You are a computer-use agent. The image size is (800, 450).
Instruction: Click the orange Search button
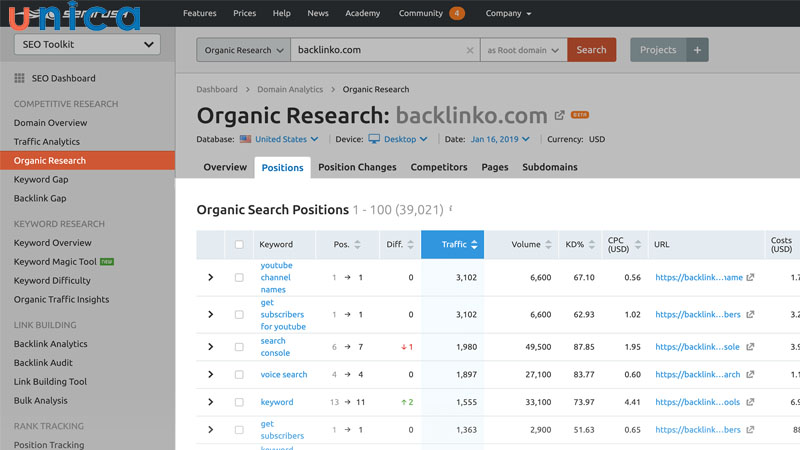[x=591, y=50]
